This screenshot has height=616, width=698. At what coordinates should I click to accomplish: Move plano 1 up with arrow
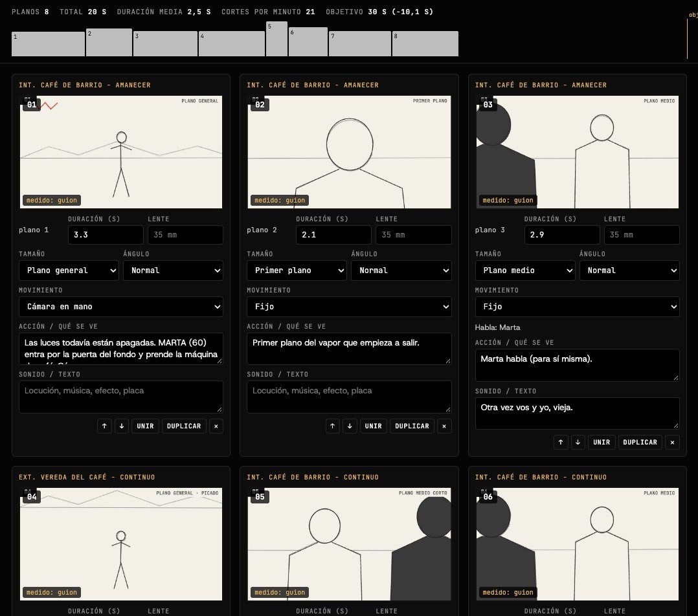(104, 426)
